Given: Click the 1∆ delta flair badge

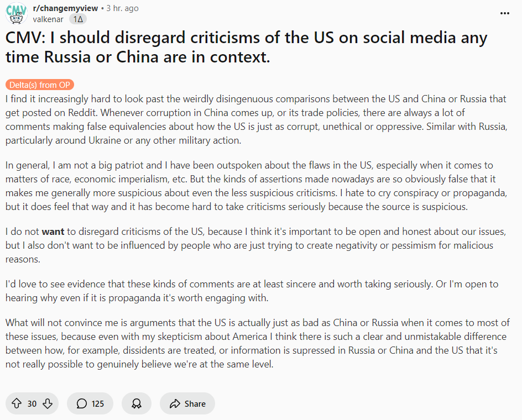Looking at the screenshot, I should coord(78,19).
